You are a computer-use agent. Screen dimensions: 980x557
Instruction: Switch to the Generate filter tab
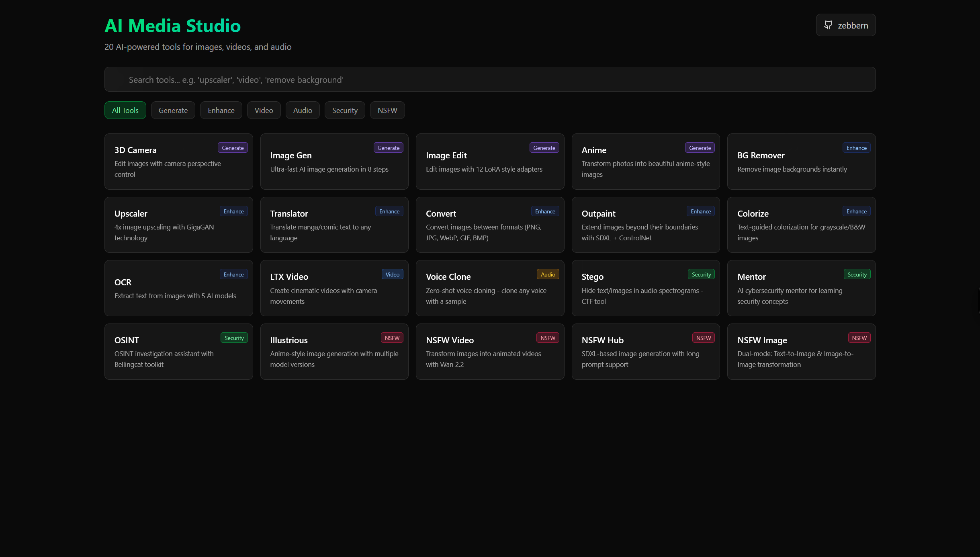[x=173, y=110]
